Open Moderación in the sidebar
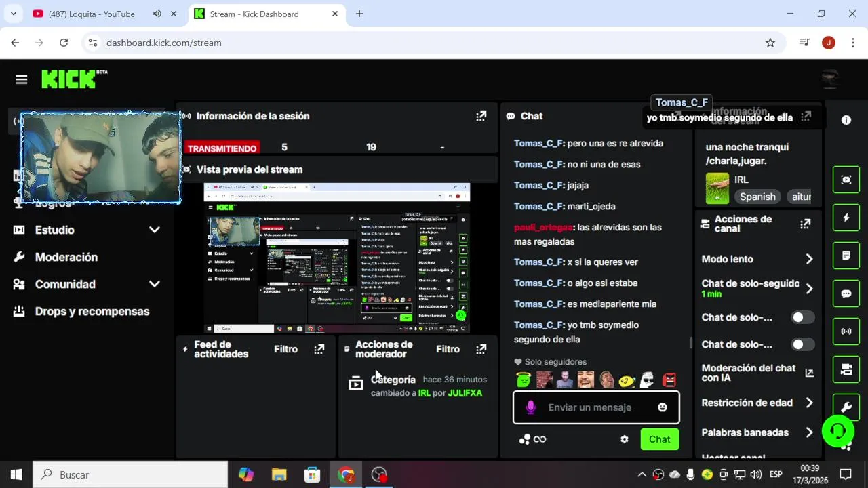Image resolution: width=868 pixels, height=488 pixels. pos(66,257)
